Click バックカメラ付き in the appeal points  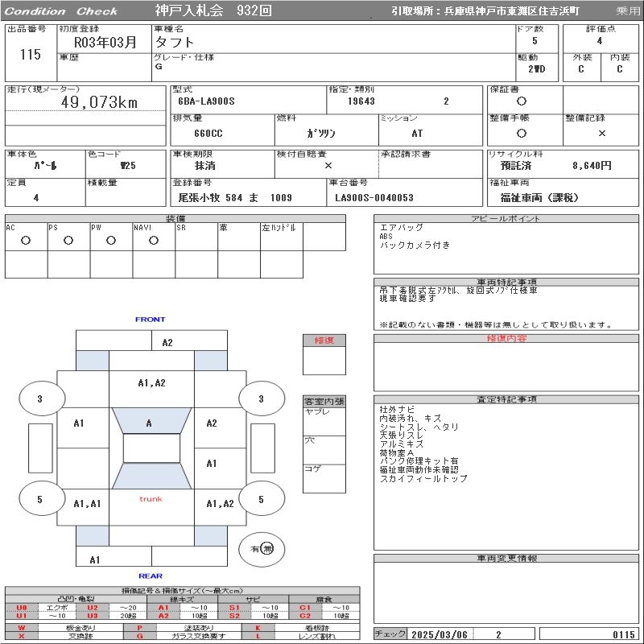(x=415, y=246)
